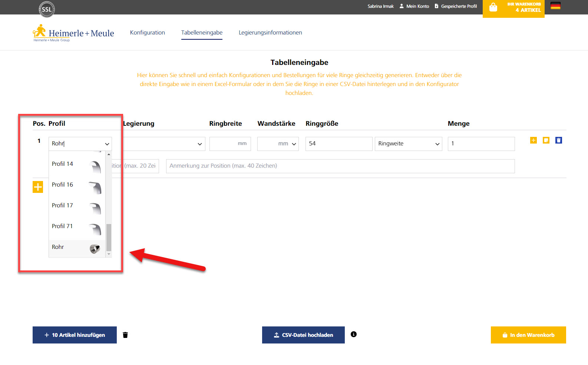Screen dimensions: 588x365
Task: Delete row 1 with blue trash icon
Action: 559,140
